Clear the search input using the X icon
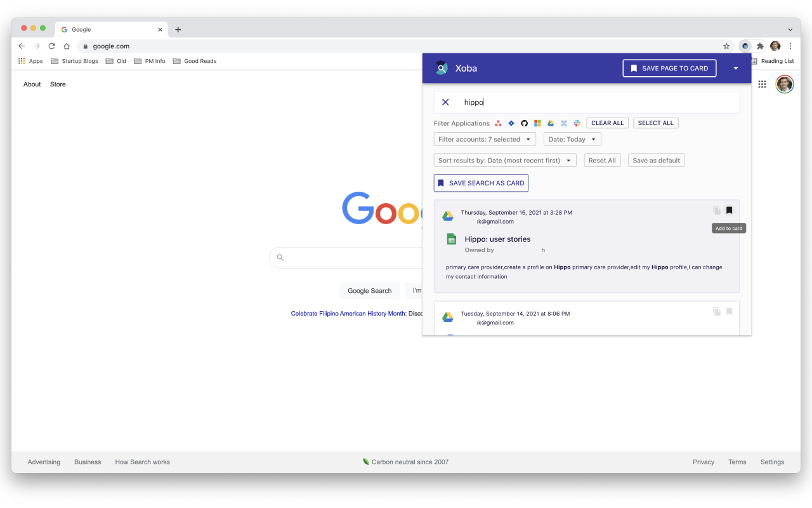This screenshot has height=508, width=812. [445, 102]
